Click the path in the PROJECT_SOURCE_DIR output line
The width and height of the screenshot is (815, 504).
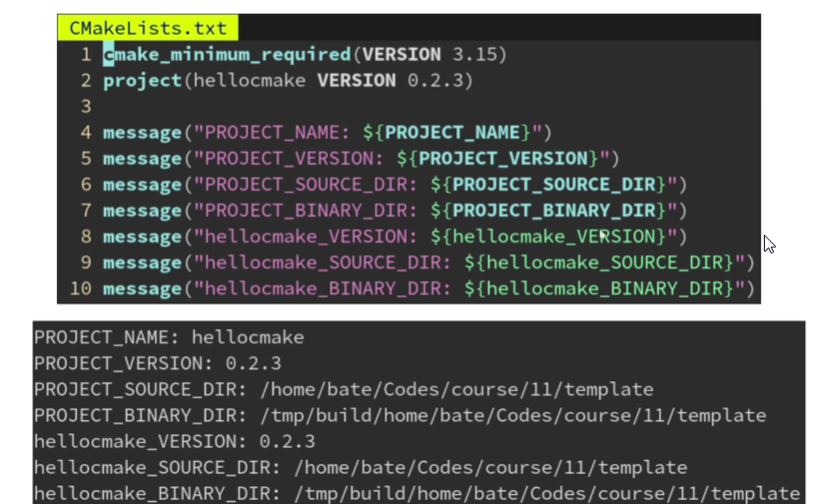pos(455,389)
